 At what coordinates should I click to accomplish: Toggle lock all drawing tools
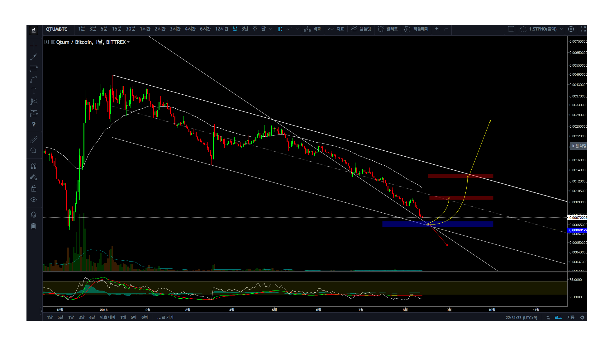coord(34,188)
